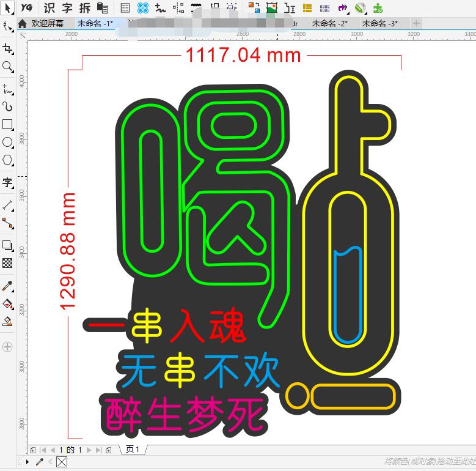Click the purple redo arrows icon
476x471 pixels.
(343, 8)
